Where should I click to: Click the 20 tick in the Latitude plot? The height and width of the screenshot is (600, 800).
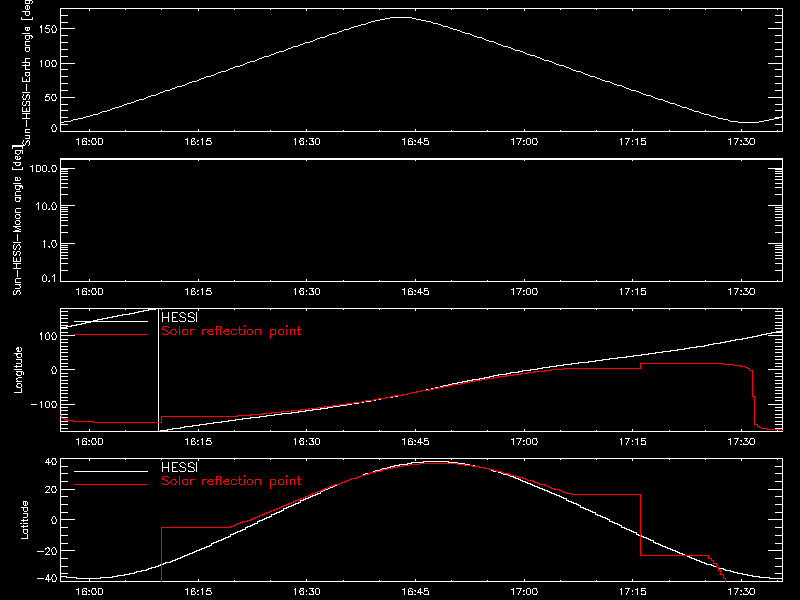51,490
